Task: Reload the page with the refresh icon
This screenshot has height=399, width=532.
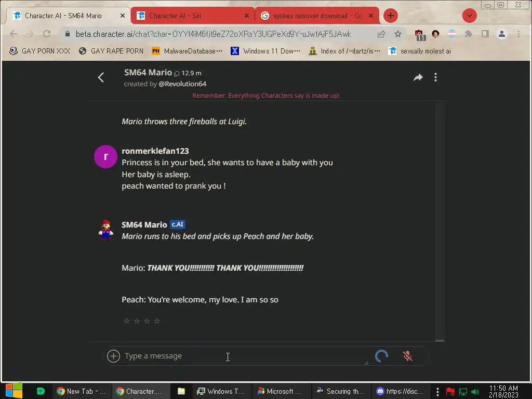Action: point(47,34)
